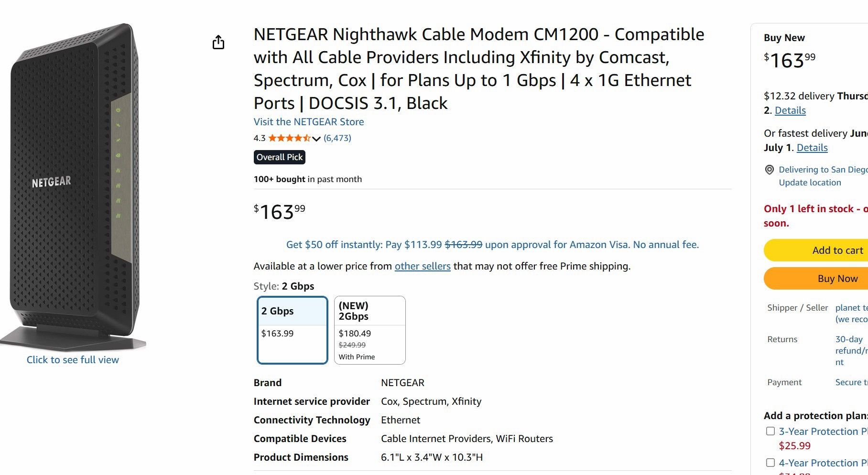
Task: Click Update location link
Action: coord(810,183)
